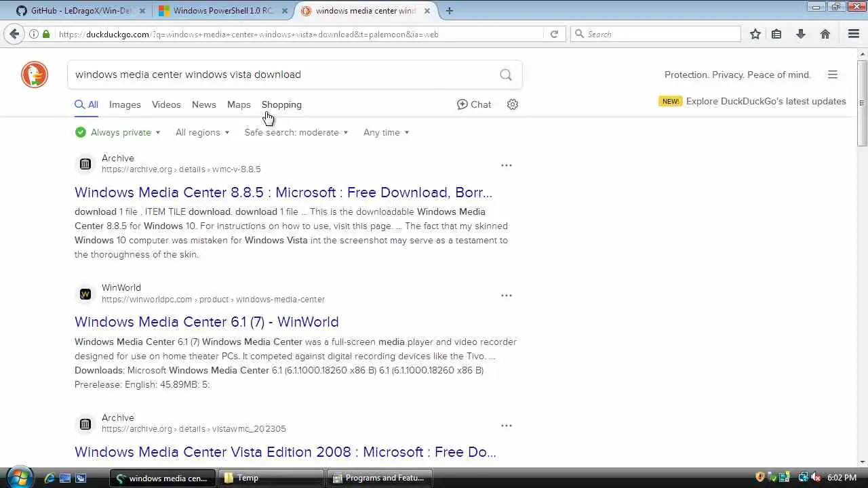Image resolution: width=868 pixels, height=488 pixels.
Task: Click Explore DuckDuckGo's latest updates link
Action: 766,101
